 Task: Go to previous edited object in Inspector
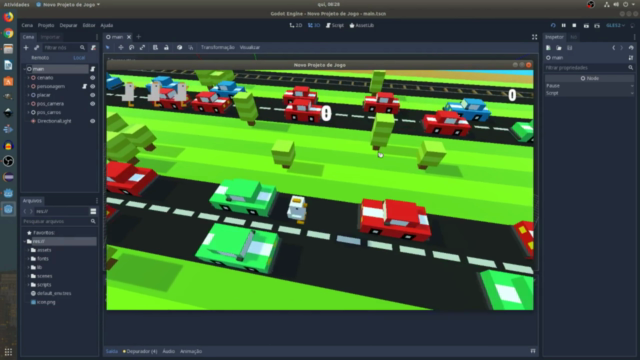[x=613, y=48]
